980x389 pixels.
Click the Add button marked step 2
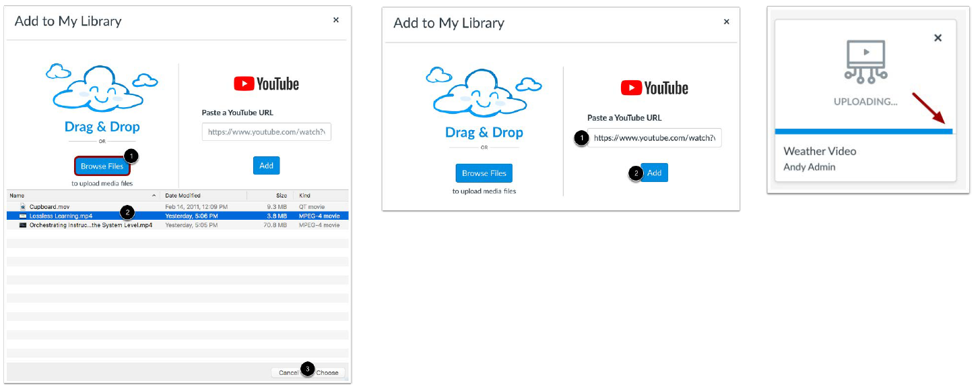[654, 173]
